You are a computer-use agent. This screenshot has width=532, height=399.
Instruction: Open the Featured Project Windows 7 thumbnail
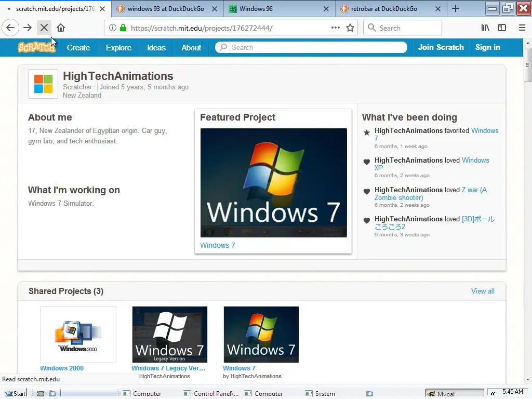tap(273, 182)
